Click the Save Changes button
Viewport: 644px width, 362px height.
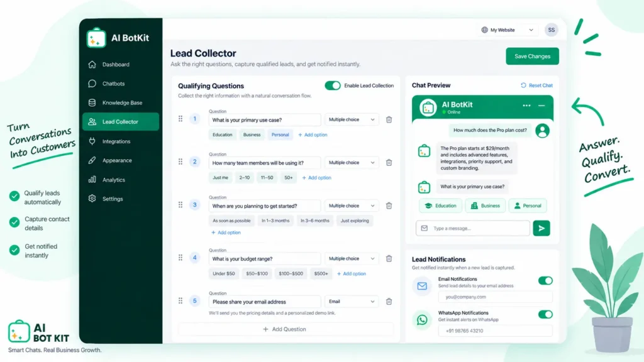coord(532,56)
